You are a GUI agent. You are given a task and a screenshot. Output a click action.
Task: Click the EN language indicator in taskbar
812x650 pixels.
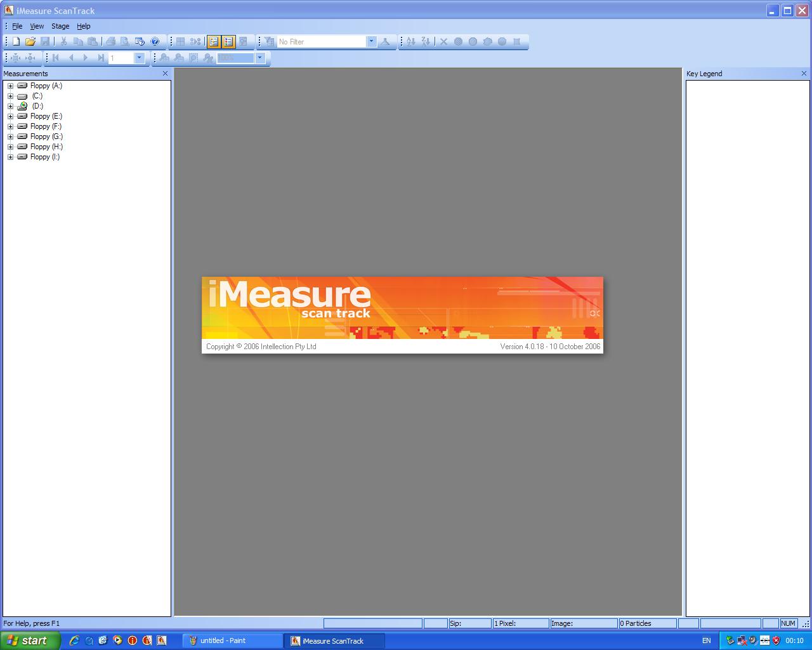tap(706, 640)
